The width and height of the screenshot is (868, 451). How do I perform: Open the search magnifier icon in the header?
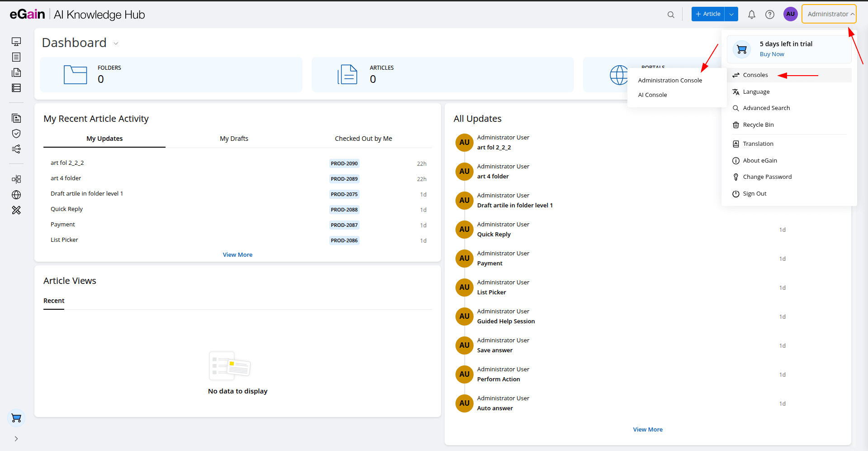[671, 14]
